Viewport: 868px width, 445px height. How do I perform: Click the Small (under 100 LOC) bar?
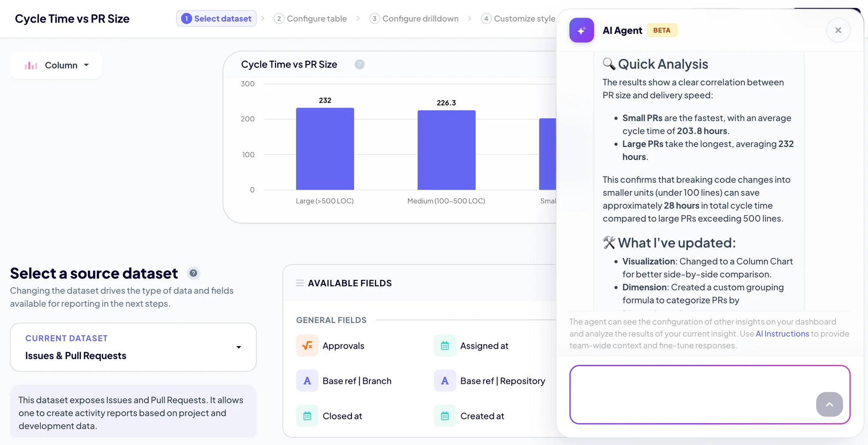tap(548, 154)
